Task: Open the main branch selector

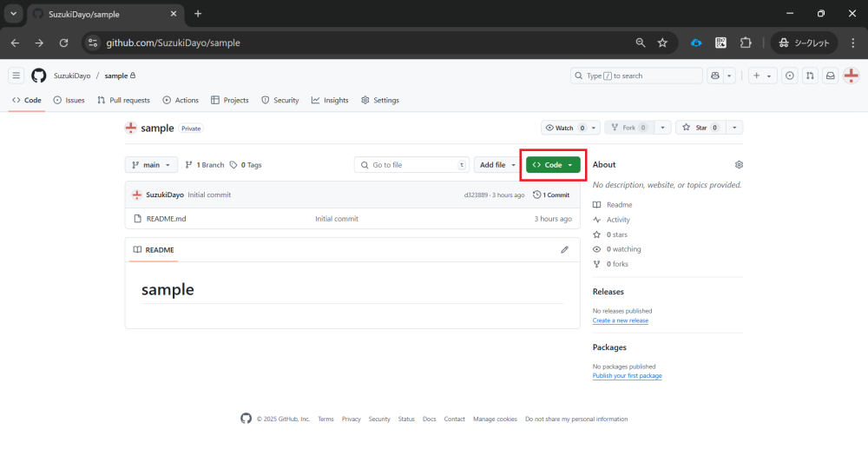Action: click(151, 165)
